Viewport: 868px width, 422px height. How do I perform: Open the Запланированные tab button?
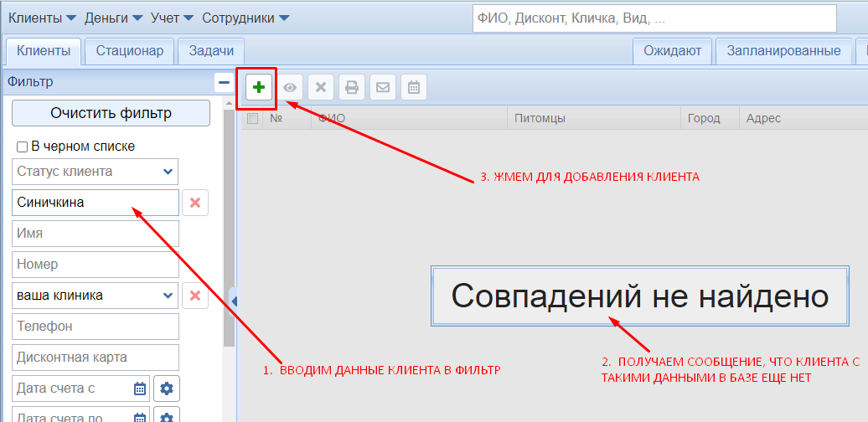[783, 51]
